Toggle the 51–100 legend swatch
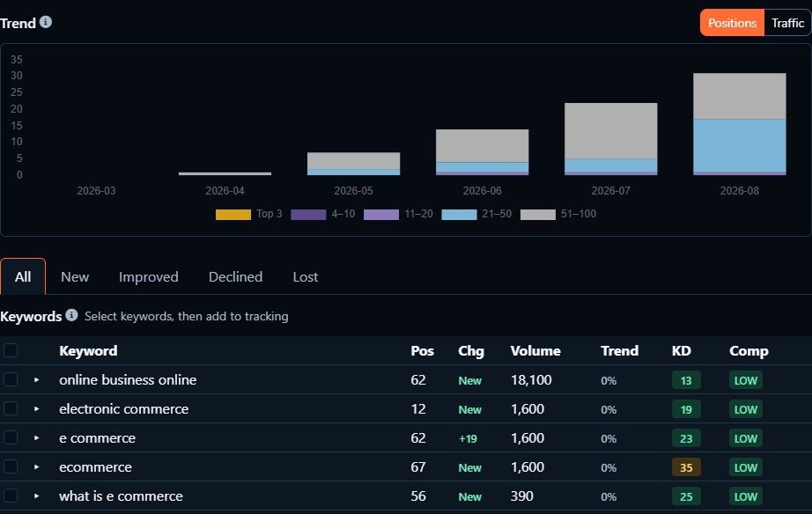 (537, 214)
